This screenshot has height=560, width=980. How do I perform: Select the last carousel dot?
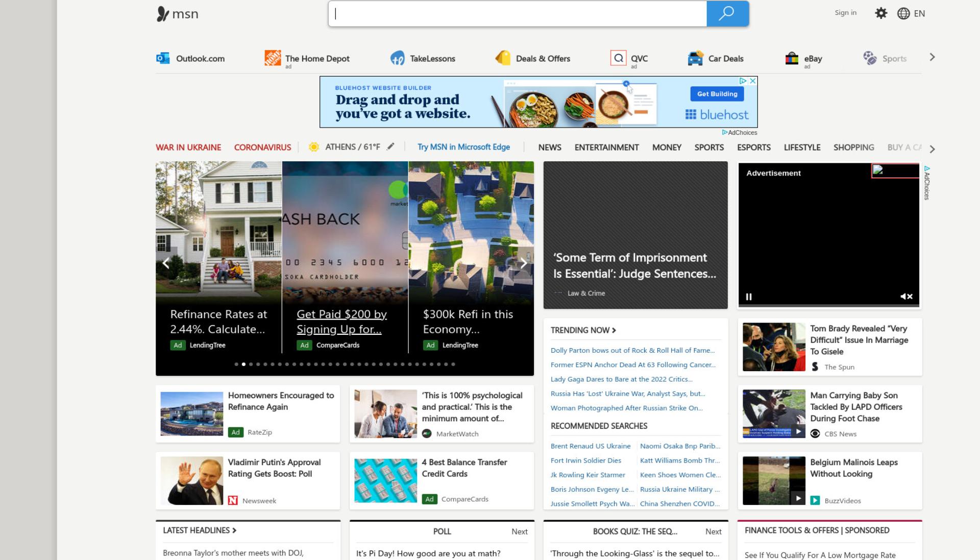453,364
